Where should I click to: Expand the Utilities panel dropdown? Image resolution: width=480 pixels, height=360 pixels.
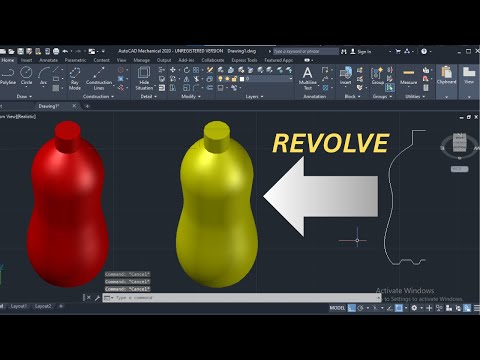click(415, 96)
